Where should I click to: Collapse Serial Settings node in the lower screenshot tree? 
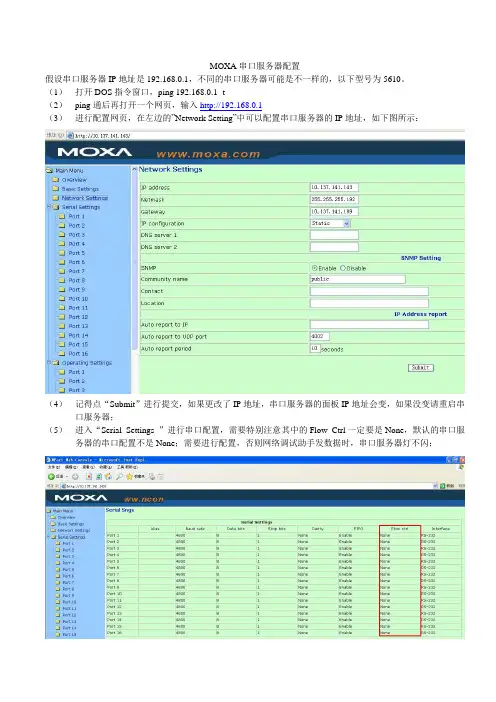(49, 537)
